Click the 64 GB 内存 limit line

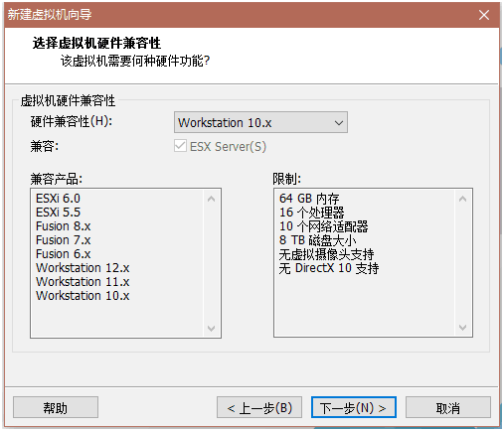pos(309,199)
